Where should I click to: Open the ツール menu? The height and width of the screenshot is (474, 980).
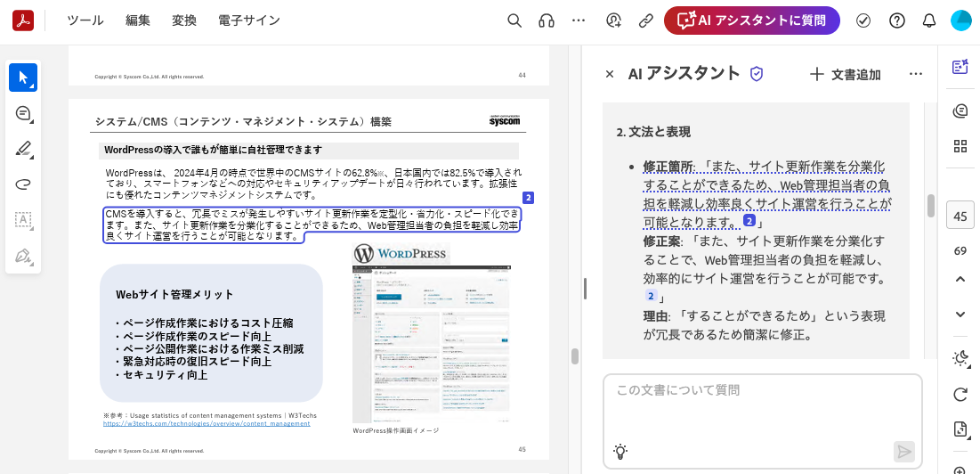[85, 20]
